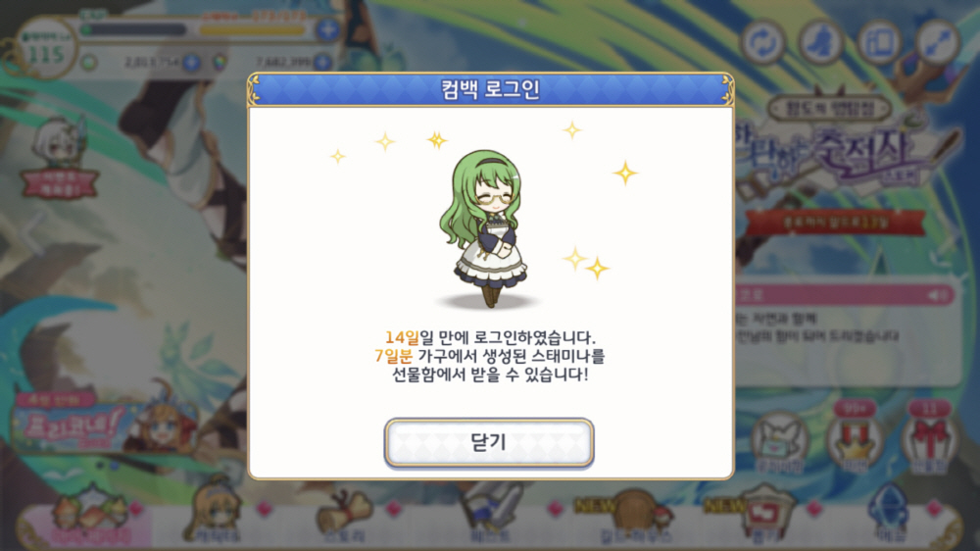The width and height of the screenshot is (980, 551).
Task: Open the character silhouette icon at top right
Action: 821,42
